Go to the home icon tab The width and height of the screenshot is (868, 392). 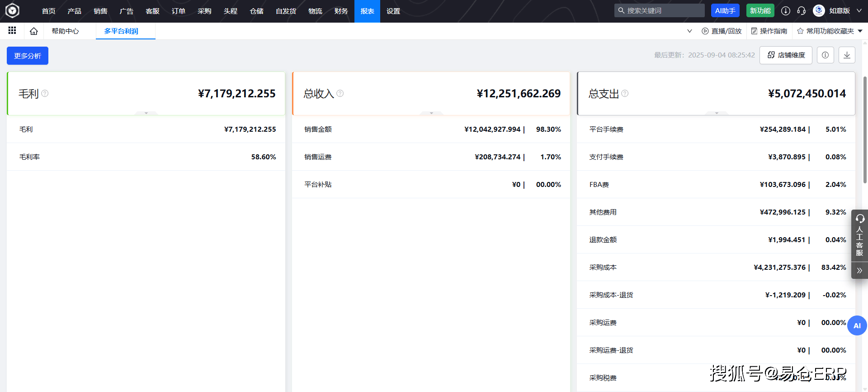coord(34,31)
